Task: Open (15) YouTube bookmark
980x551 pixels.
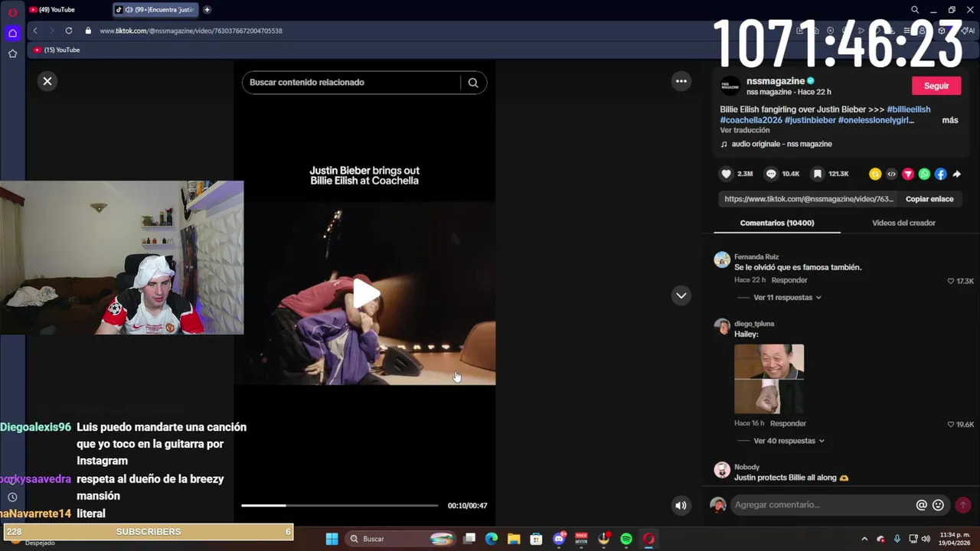Action: [x=57, y=50]
